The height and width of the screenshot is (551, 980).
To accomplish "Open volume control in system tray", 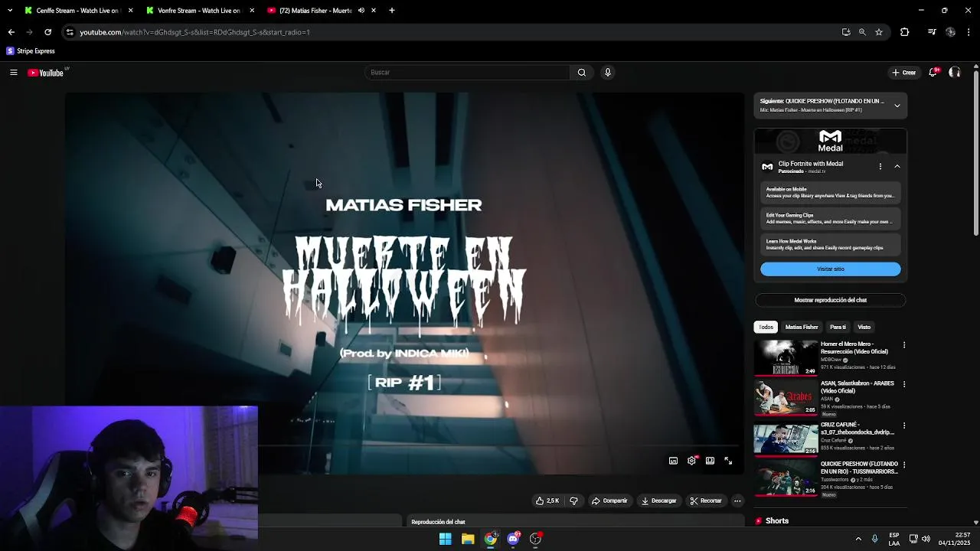I will 926,539.
